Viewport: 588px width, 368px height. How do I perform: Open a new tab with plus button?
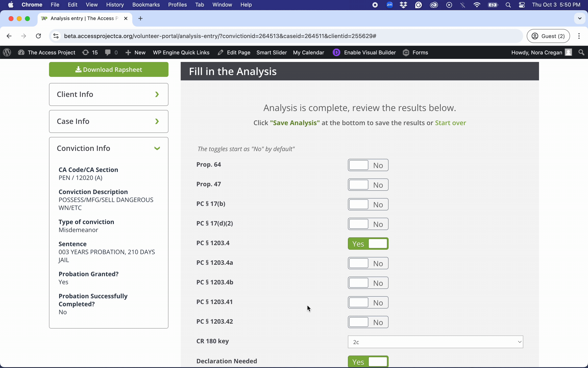point(140,18)
